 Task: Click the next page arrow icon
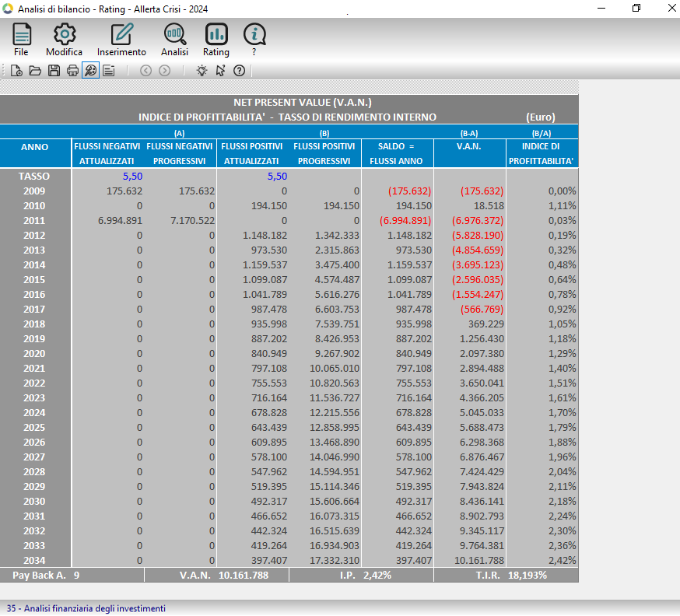(x=164, y=71)
